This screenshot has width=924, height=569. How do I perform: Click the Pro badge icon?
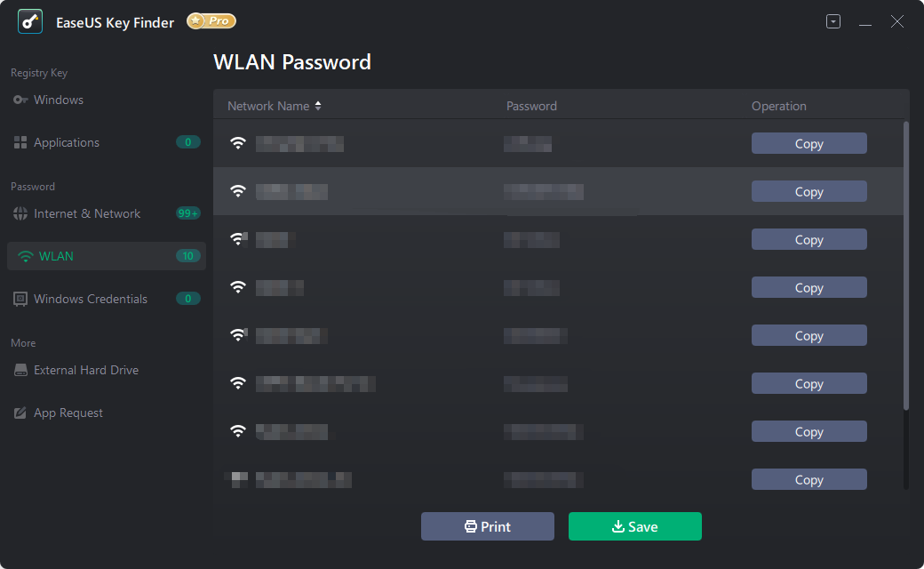[x=211, y=20]
